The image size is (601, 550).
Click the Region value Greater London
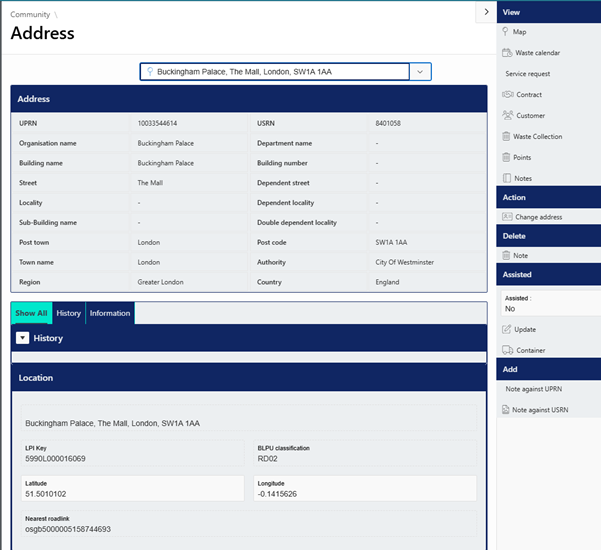[x=160, y=282]
